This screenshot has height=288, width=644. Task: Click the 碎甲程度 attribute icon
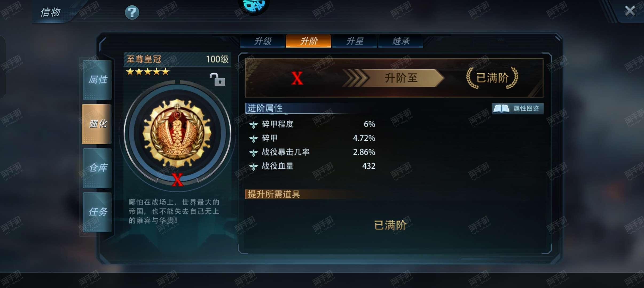253,124
